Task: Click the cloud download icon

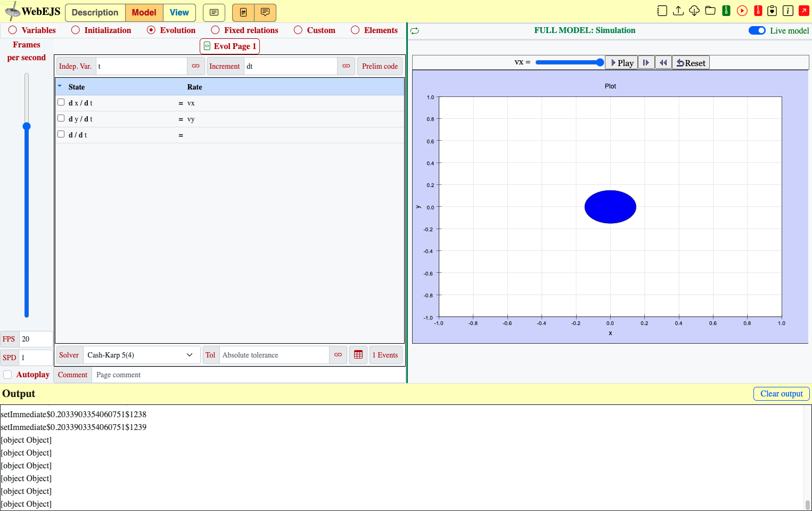Action: pyautogui.click(x=694, y=11)
